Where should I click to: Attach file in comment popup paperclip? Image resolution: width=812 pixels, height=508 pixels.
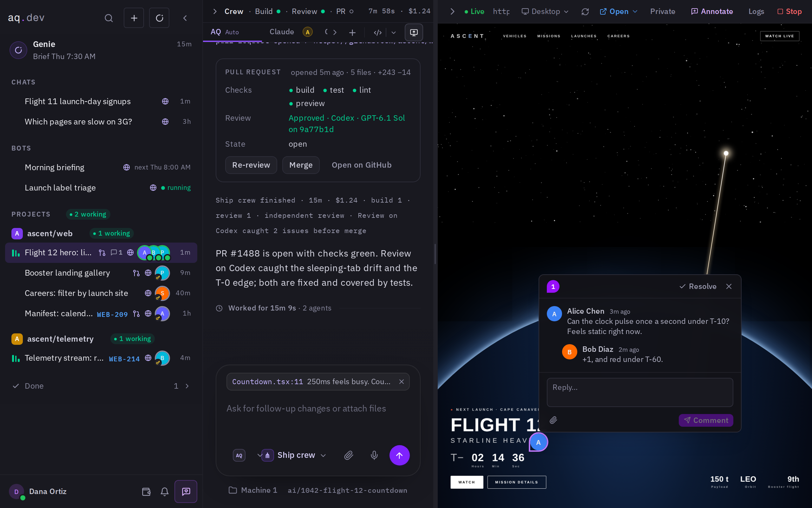click(x=553, y=420)
